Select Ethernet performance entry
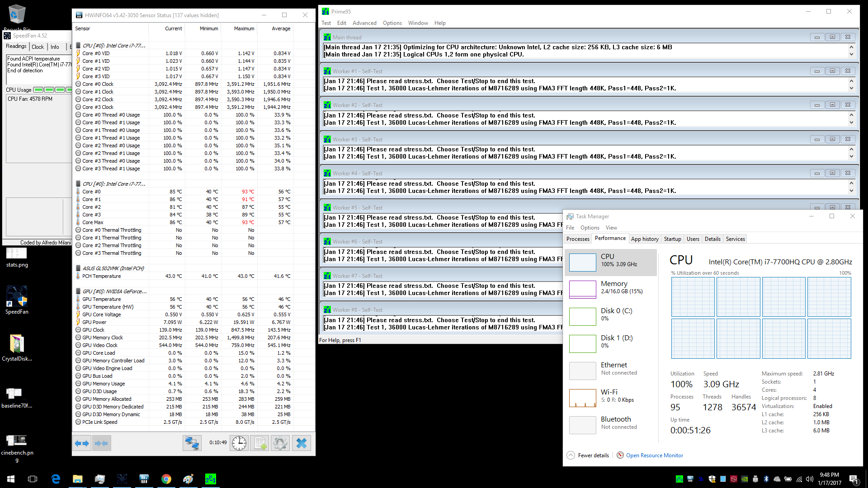868x488 pixels. [x=611, y=371]
